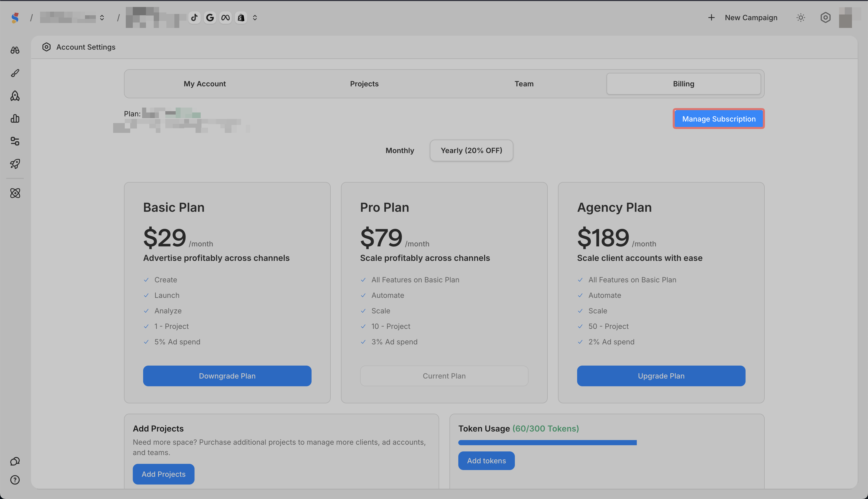Click the bar chart analytics icon

(x=15, y=119)
